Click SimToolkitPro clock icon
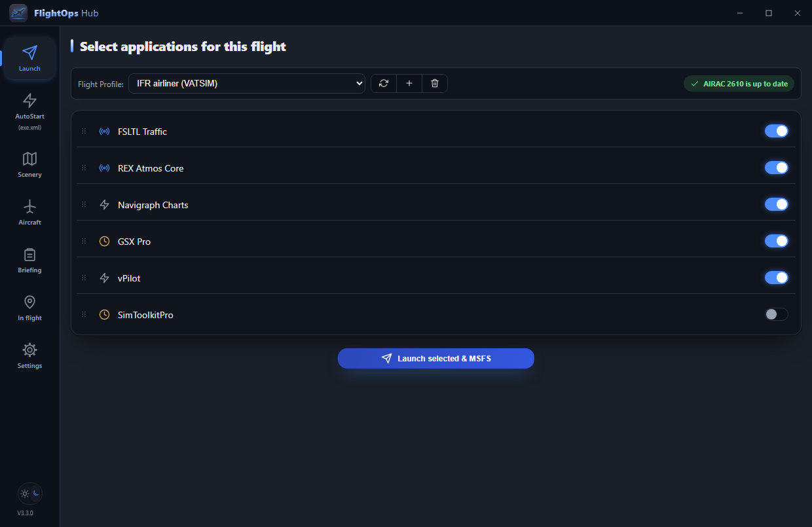812x527 pixels. click(x=104, y=315)
